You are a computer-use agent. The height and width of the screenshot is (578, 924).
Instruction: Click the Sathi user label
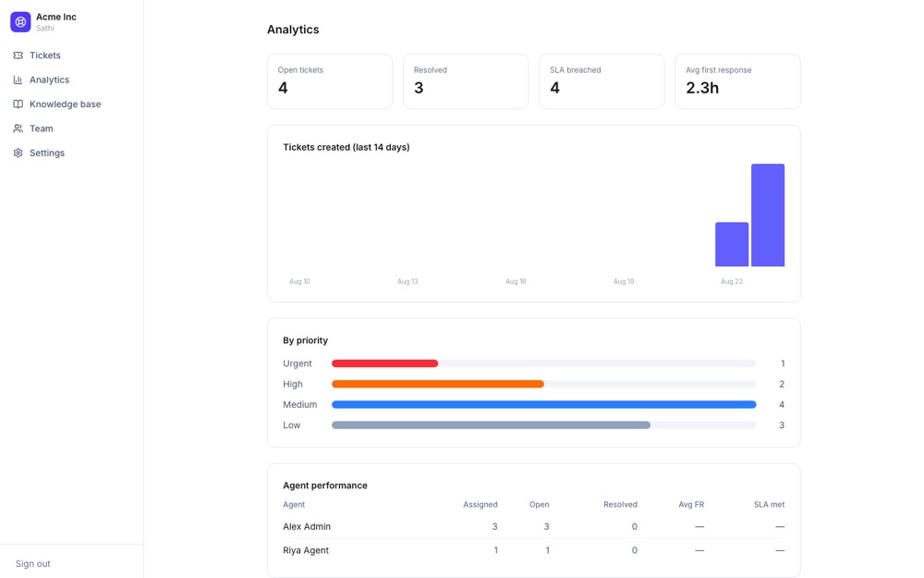(x=44, y=29)
